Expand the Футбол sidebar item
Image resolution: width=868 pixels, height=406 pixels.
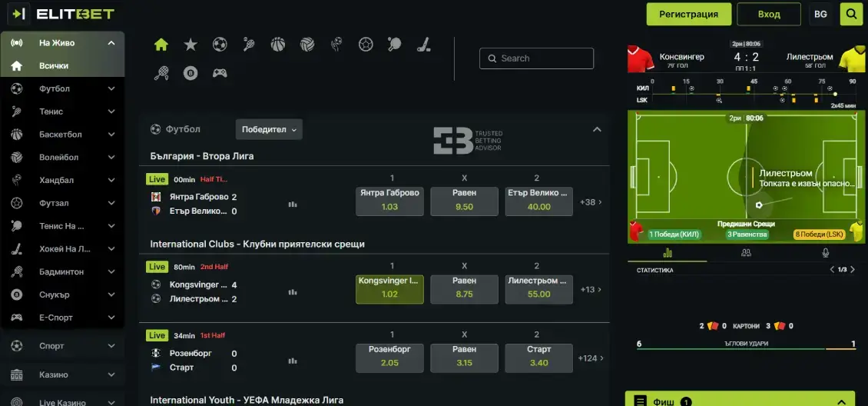pos(111,88)
